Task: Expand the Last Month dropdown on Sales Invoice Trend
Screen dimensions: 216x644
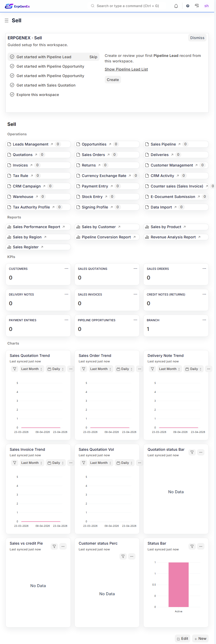Action: [32, 463]
